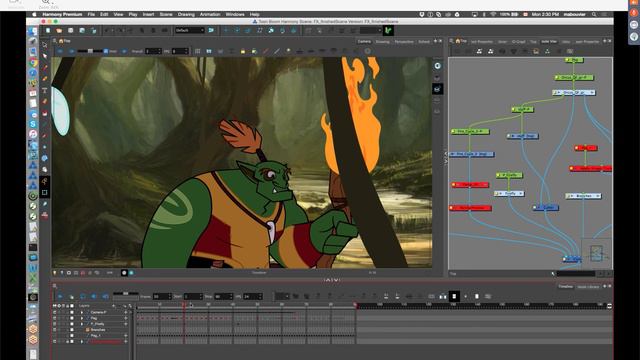Image resolution: width=640 pixels, height=360 pixels.
Task: Toggle the Peg layer enable checkbox
Action: point(55,318)
